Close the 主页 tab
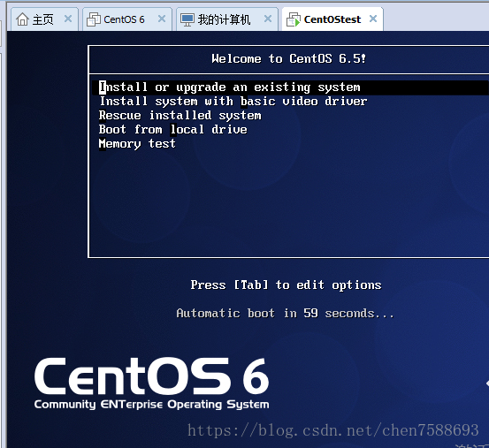 68,19
